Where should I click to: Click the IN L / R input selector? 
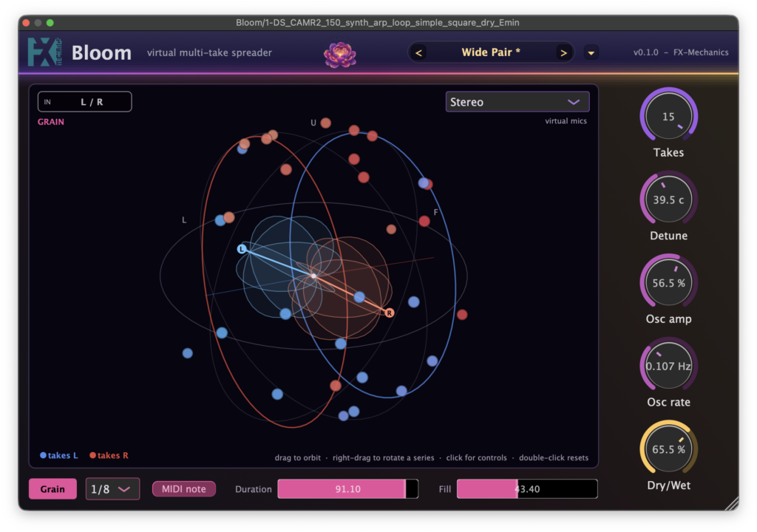tap(84, 102)
